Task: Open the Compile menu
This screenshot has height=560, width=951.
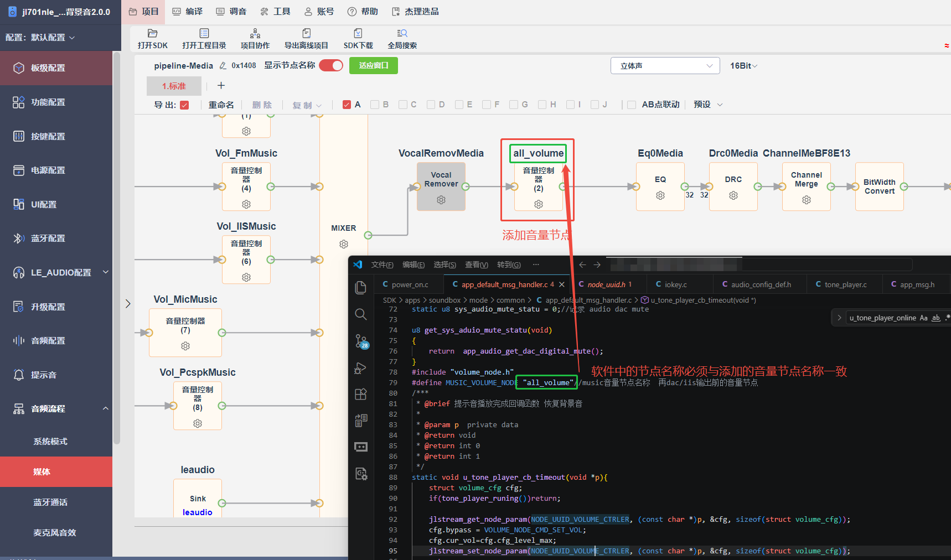Action: tap(188, 12)
